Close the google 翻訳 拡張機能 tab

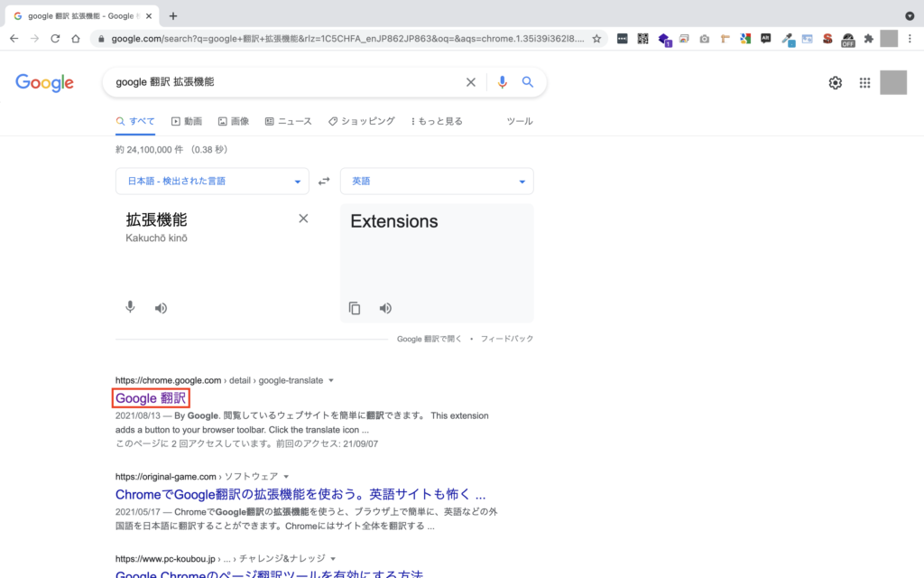click(x=149, y=16)
